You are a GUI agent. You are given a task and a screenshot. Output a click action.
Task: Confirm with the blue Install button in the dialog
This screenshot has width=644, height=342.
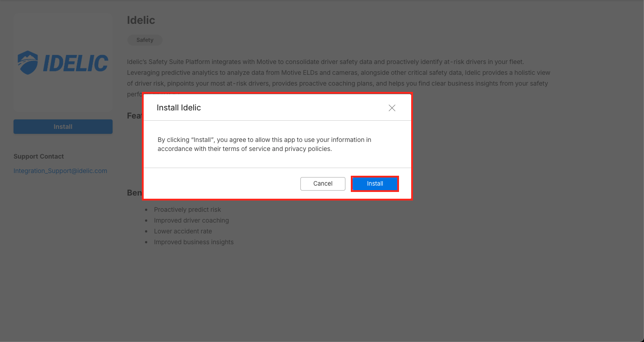coord(375,184)
